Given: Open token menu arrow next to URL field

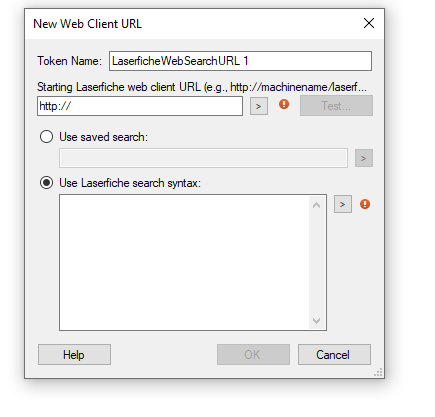Looking at the screenshot, I should (x=259, y=106).
